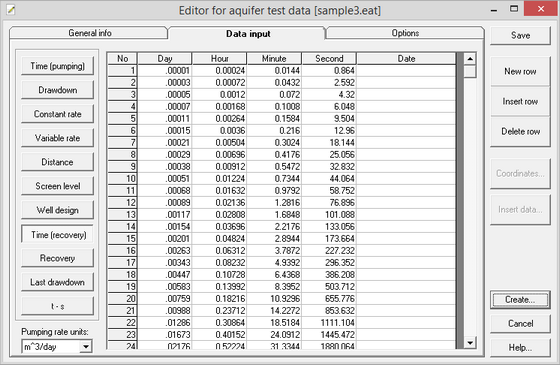Open Last drawdown data
560x365 pixels.
(x=58, y=282)
